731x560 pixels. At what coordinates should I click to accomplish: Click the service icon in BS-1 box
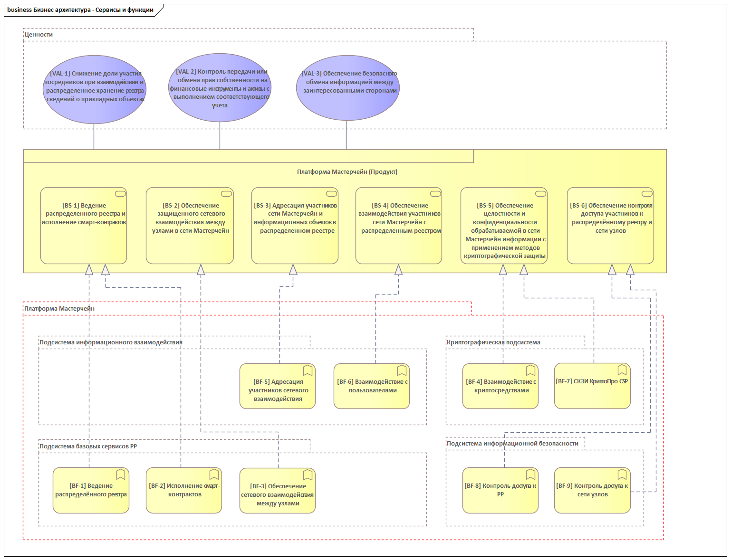120,193
